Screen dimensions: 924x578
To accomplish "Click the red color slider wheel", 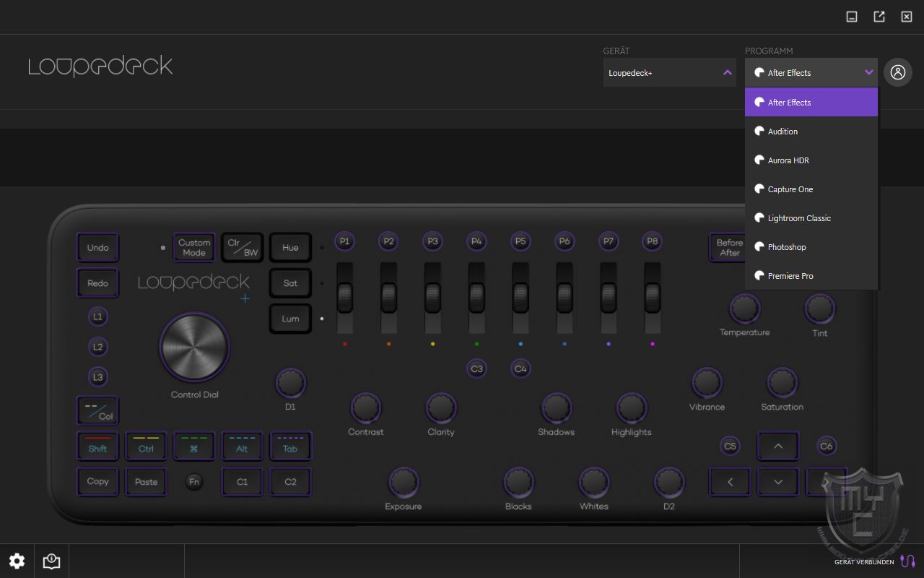I will click(x=344, y=296).
